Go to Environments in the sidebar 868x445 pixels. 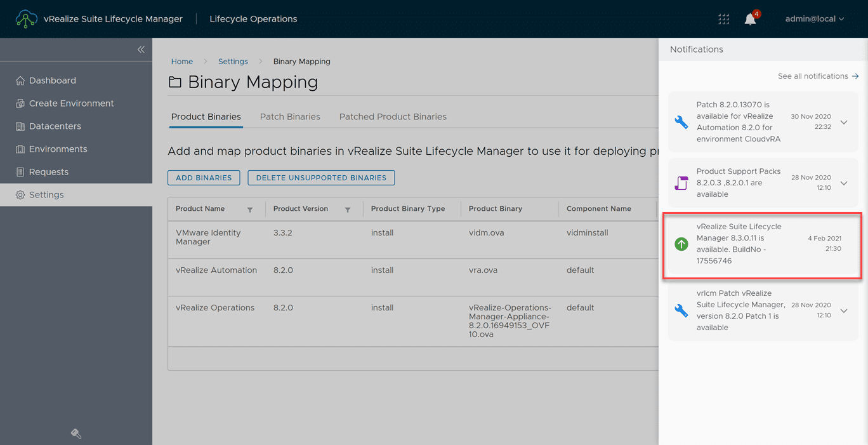tap(58, 149)
